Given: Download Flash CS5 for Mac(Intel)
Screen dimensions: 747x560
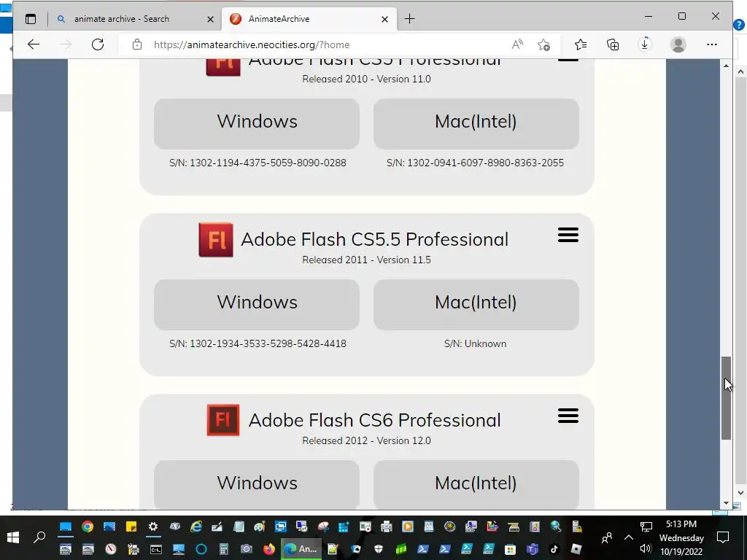Looking at the screenshot, I should pyautogui.click(x=476, y=123).
